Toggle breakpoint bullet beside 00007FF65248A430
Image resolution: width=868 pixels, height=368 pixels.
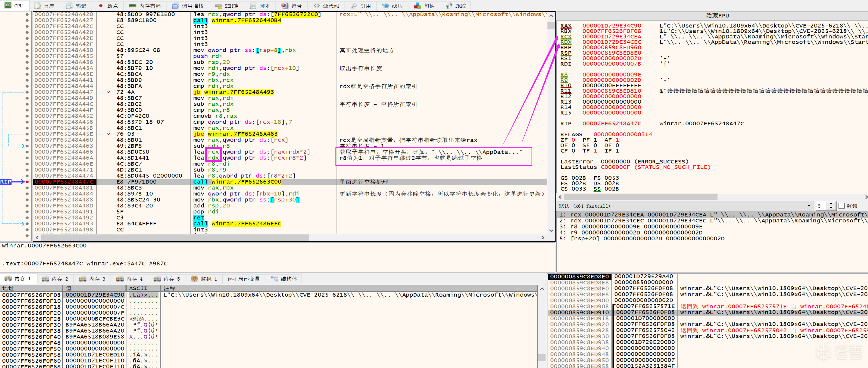point(27,50)
